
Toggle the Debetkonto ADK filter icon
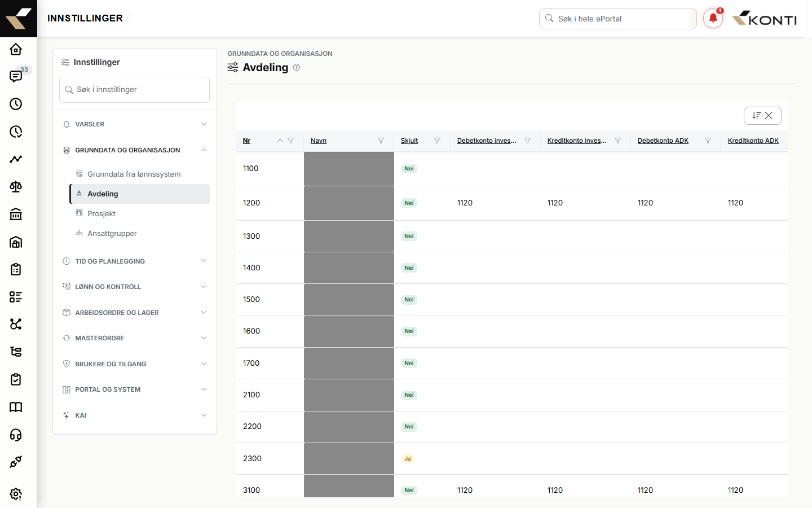[x=708, y=141]
